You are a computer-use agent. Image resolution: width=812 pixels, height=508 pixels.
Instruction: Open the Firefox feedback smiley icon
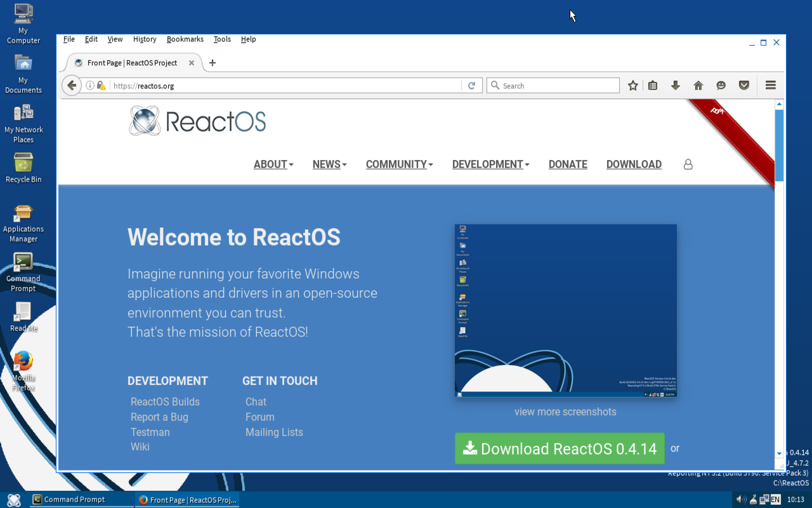coord(721,85)
